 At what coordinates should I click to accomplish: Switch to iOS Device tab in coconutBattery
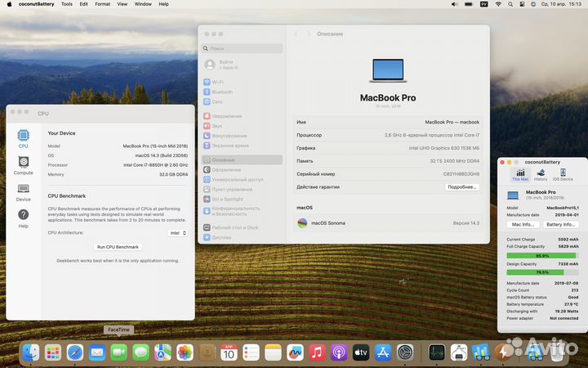coord(563,175)
